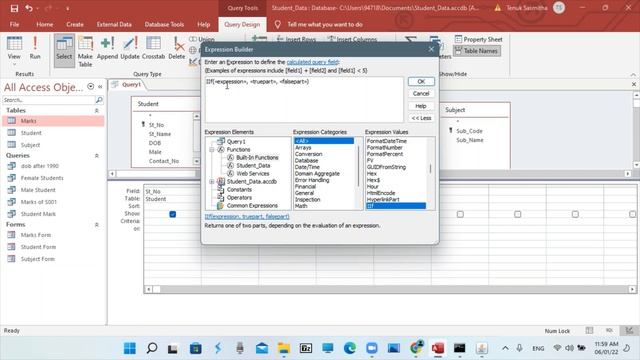Click the Undo icon in title bar

pyautogui.click(x=29, y=8)
